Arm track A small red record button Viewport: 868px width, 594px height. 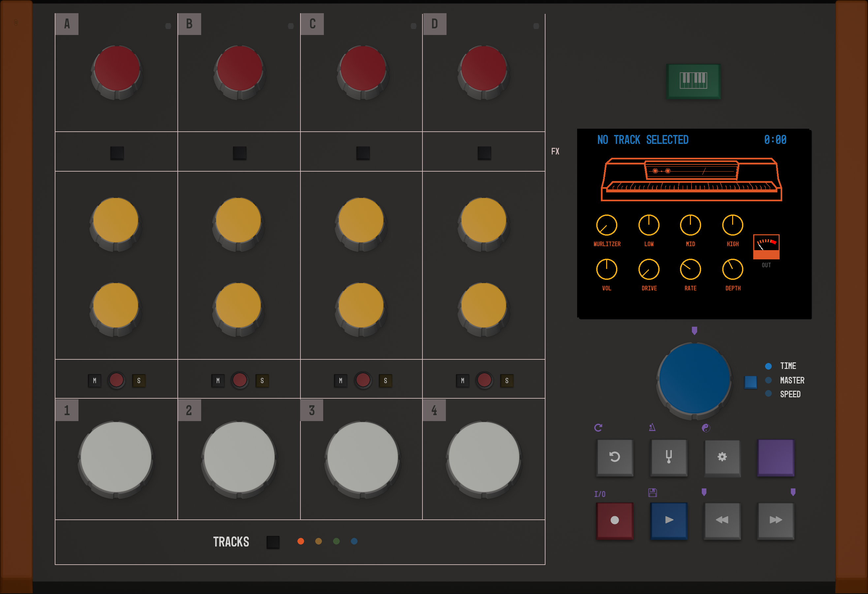click(116, 380)
